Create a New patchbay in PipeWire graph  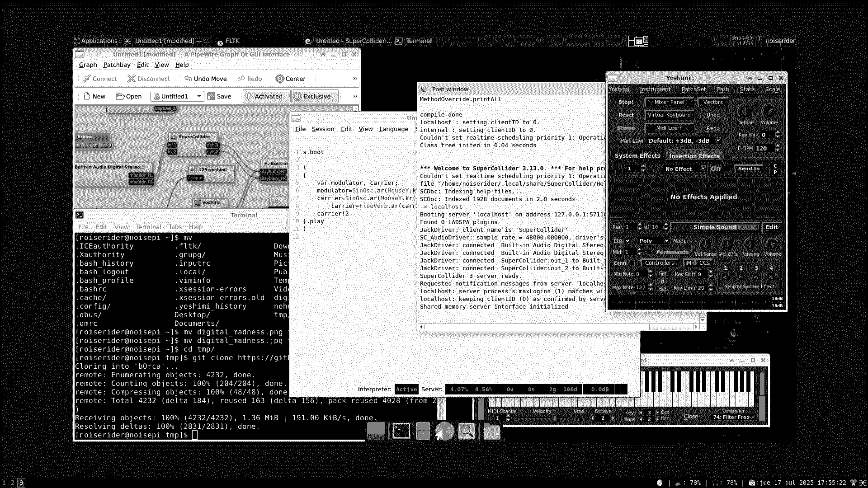coord(94,96)
